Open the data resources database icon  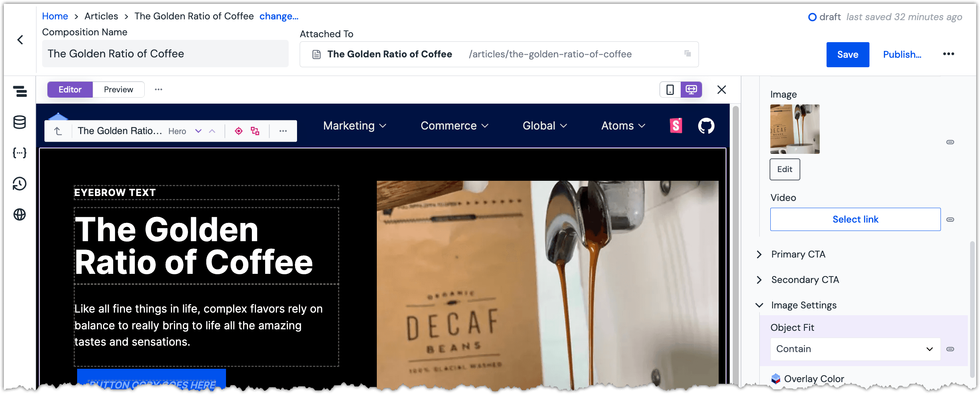point(20,122)
